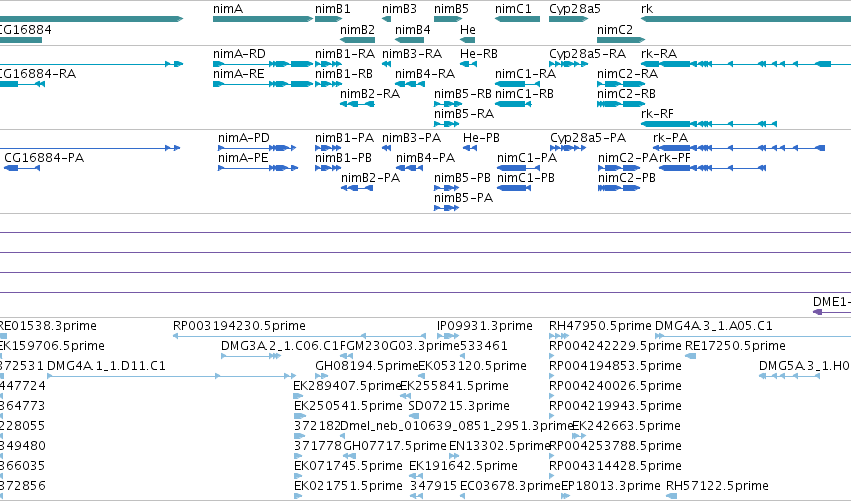Select the nimC1 gene feature
This screenshot has width=851, height=501.
pos(517,19)
